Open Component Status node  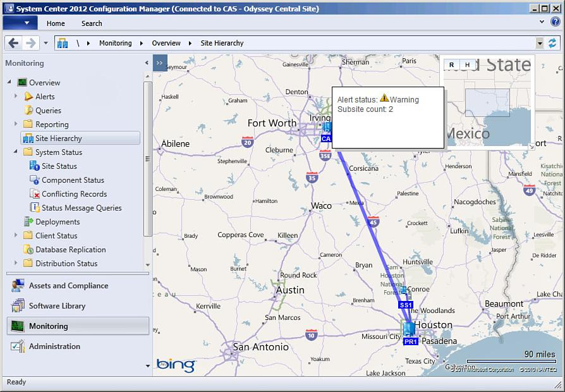coord(73,180)
